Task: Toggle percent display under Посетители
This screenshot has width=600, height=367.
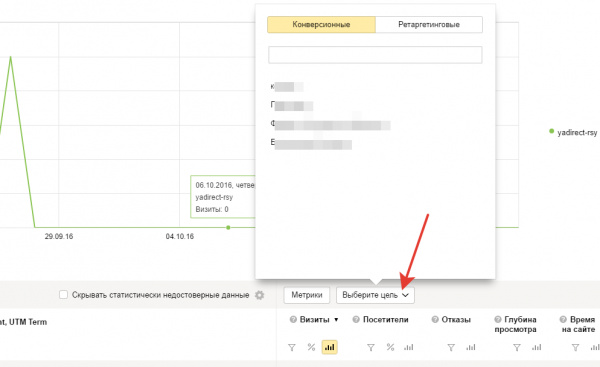Action: pyautogui.click(x=390, y=347)
